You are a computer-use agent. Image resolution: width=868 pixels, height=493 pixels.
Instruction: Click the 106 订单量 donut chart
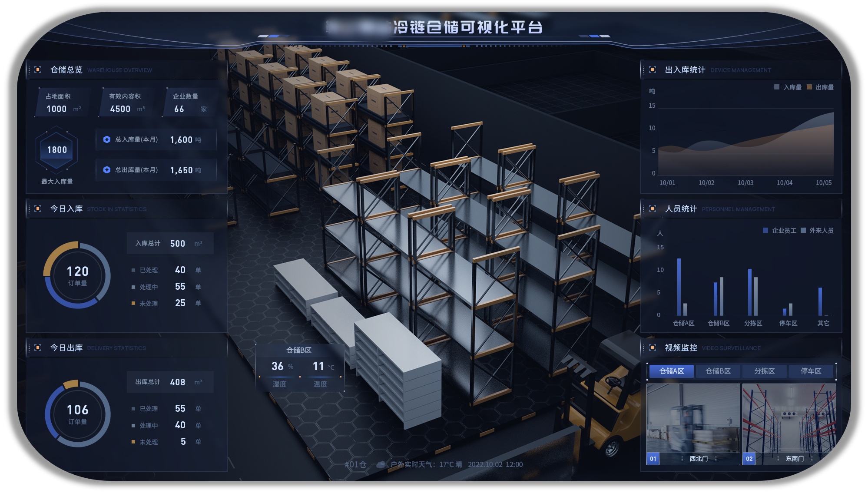pos(78,414)
